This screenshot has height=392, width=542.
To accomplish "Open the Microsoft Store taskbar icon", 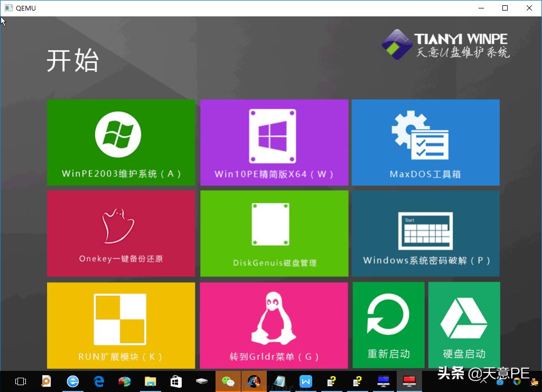I will pyautogui.click(x=176, y=381).
